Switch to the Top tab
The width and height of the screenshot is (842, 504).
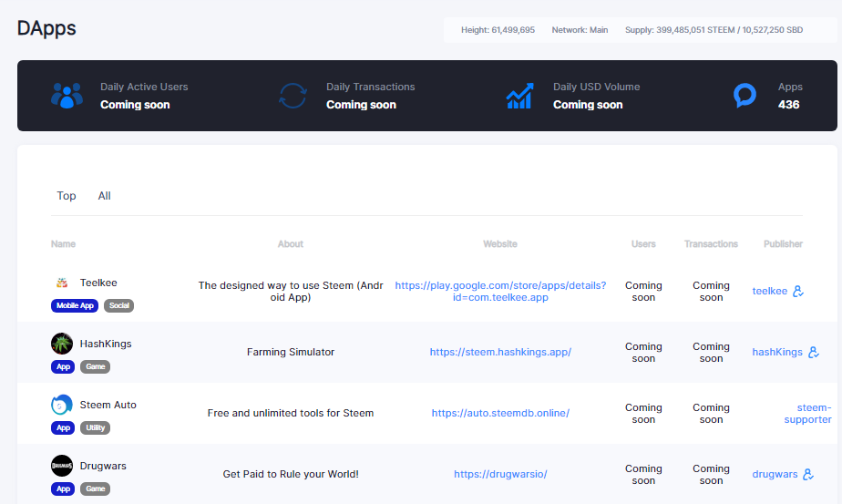point(67,196)
